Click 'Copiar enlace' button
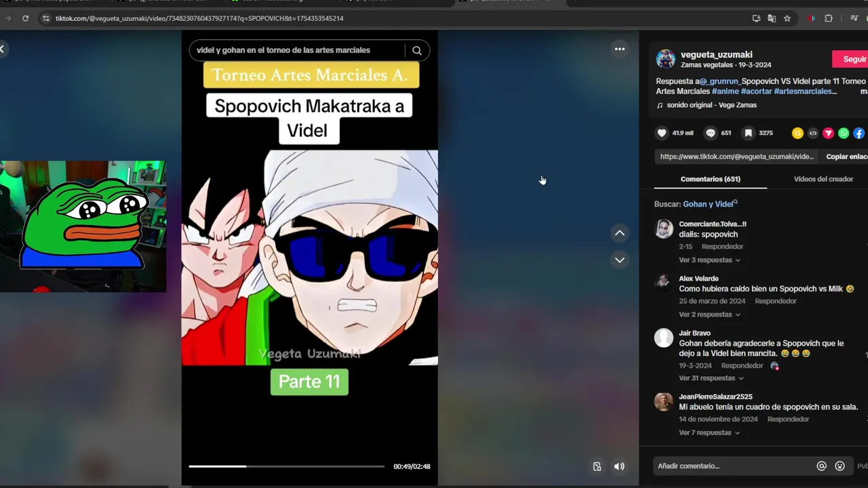 click(846, 157)
